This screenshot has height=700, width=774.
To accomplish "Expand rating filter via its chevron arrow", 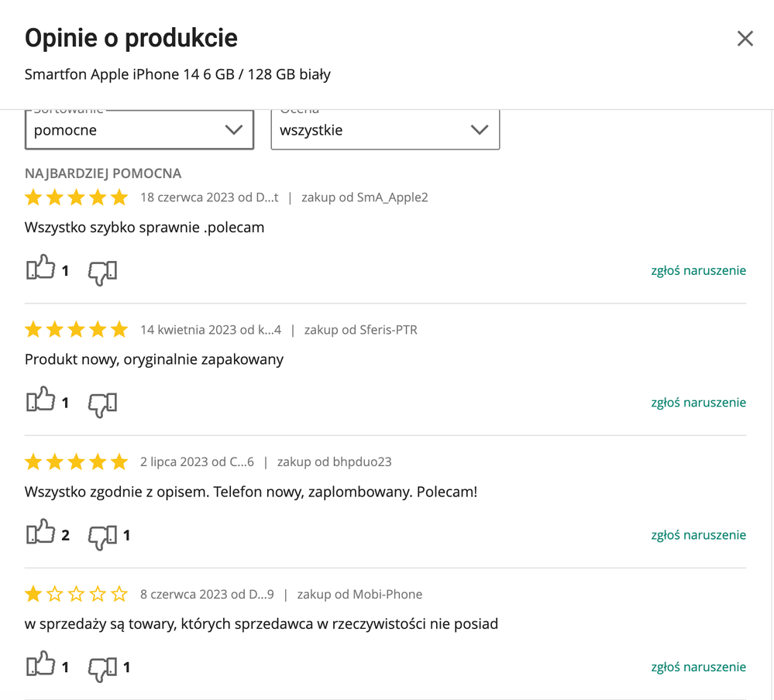I will 480,130.
